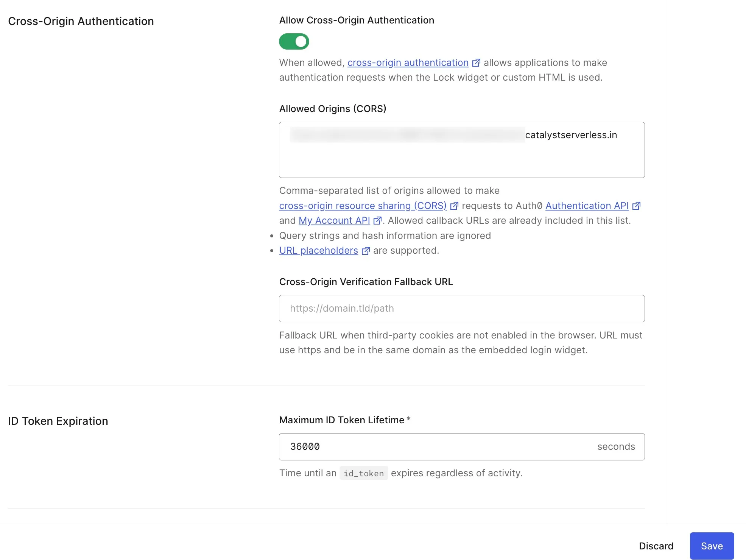
Task: Click the Maximum ID Token Lifetime field
Action: point(435,447)
